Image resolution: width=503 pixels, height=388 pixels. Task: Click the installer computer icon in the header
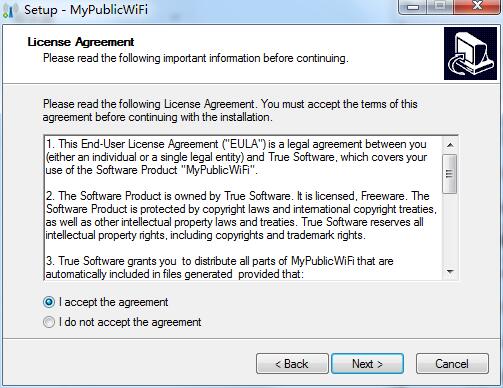(x=470, y=53)
